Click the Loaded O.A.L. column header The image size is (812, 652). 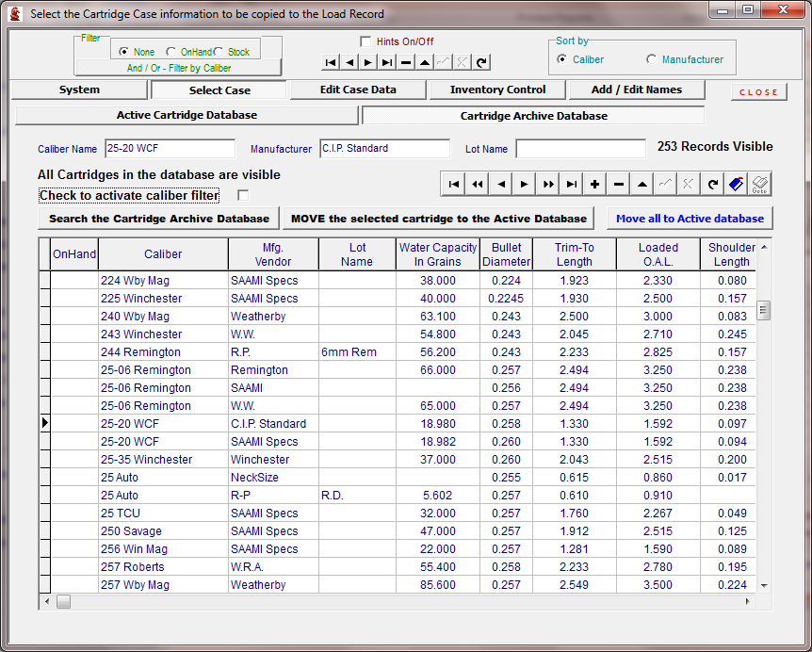(x=658, y=254)
